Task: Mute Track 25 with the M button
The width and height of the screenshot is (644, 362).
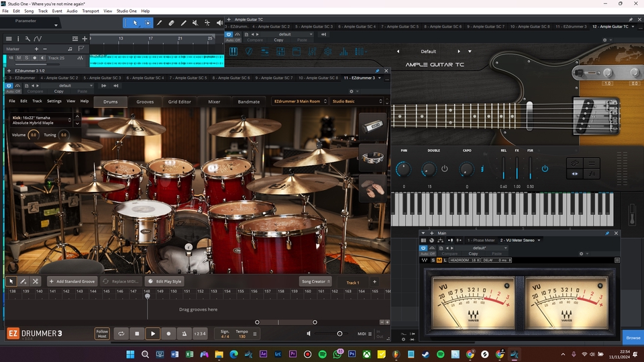Action: (x=19, y=58)
